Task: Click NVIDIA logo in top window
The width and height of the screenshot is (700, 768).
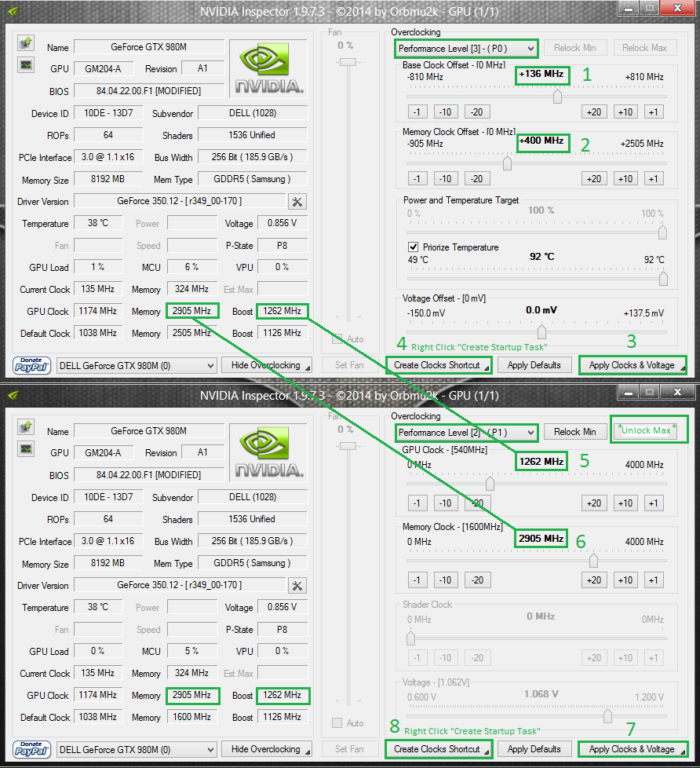Action: [268, 69]
